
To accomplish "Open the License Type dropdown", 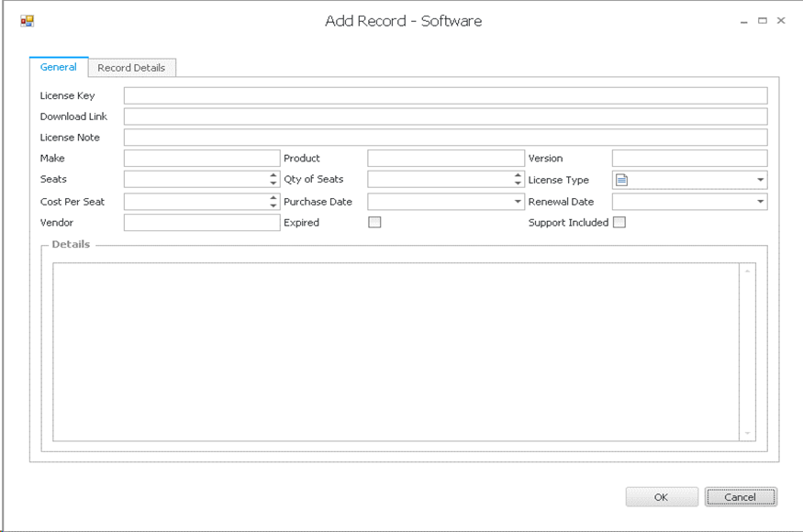I will tap(760, 180).
